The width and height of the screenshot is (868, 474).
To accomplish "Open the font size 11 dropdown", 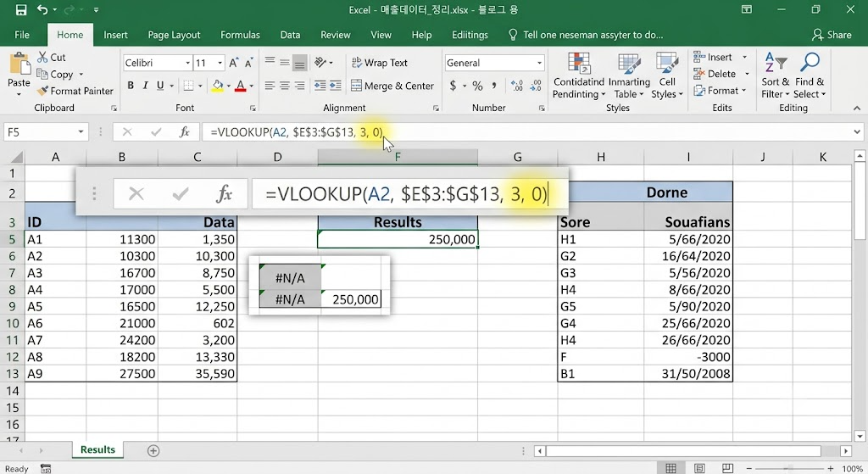I will 220,63.
